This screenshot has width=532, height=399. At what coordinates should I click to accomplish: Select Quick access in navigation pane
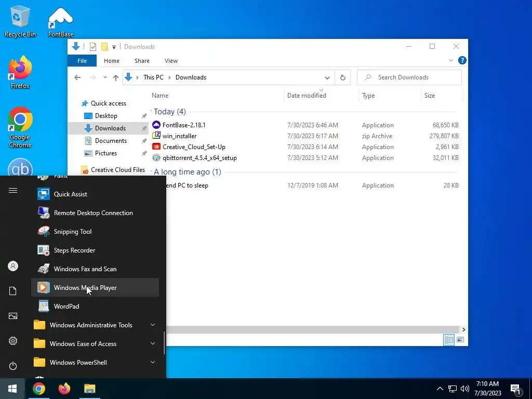108,103
